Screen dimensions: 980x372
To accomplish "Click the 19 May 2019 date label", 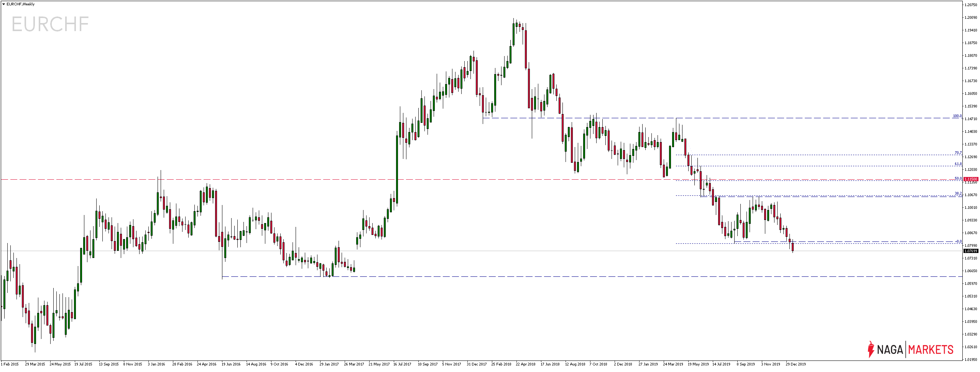I will 698,364.
